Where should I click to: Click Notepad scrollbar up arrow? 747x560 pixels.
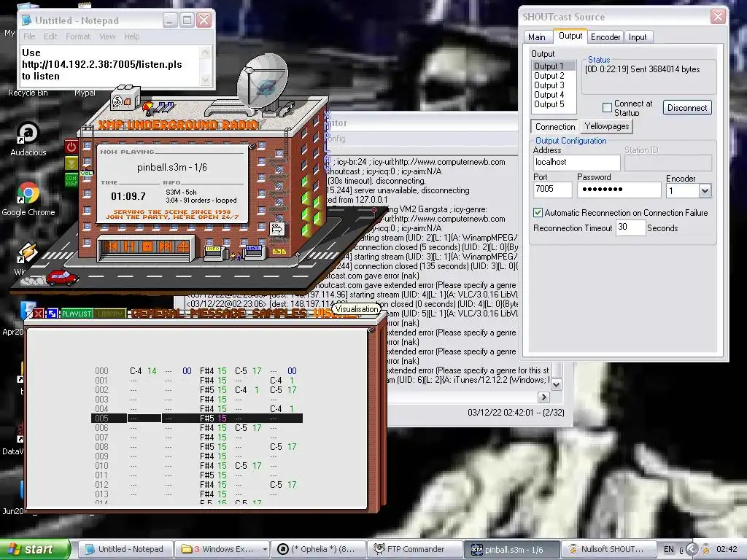(205, 52)
